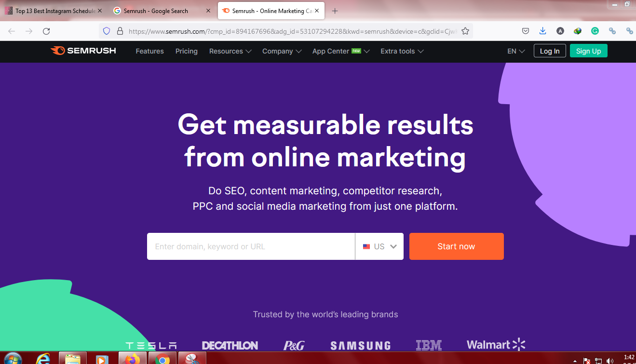Image resolution: width=636 pixels, height=364 pixels.
Task: Click the Samsung brand logo
Action: (x=361, y=346)
